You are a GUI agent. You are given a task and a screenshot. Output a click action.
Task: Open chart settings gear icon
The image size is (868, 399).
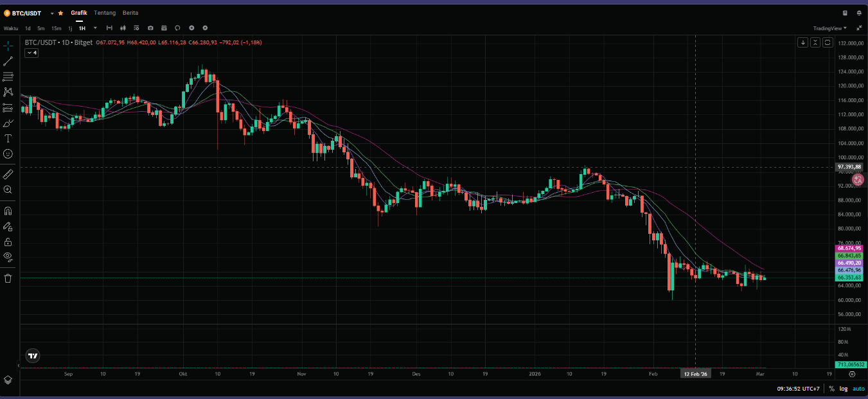pos(205,28)
